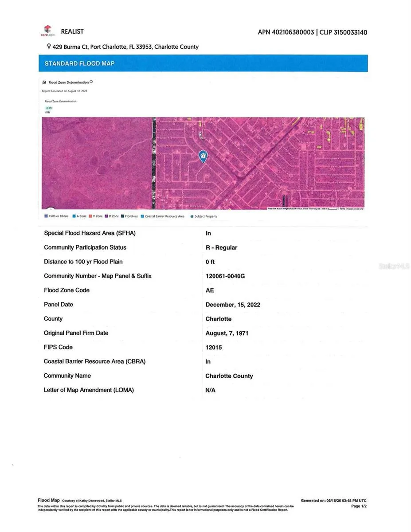Viewport: 411px width, 532px height.
Task: Click the REALIST title text
Action: pos(72,31)
